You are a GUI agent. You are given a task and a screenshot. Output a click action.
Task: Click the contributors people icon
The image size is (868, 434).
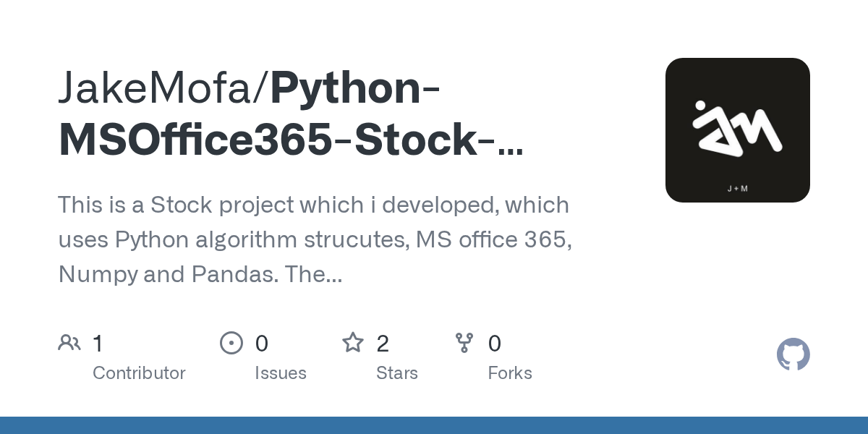[x=69, y=342]
